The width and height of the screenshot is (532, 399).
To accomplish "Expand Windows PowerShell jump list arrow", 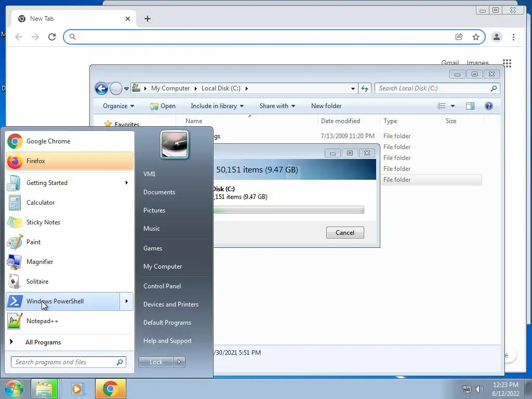I will click(x=127, y=301).
